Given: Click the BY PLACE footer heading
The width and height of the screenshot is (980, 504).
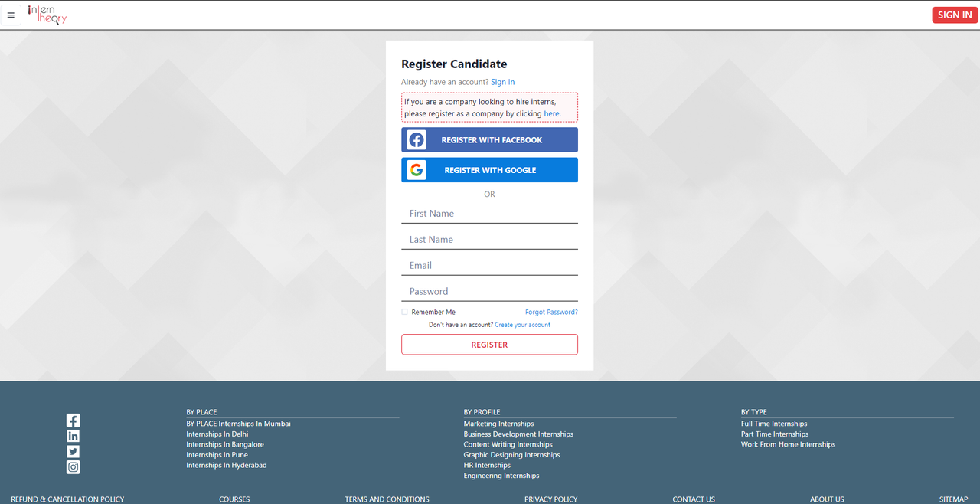Looking at the screenshot, I should pyautogui.click(x=201, y=412).
